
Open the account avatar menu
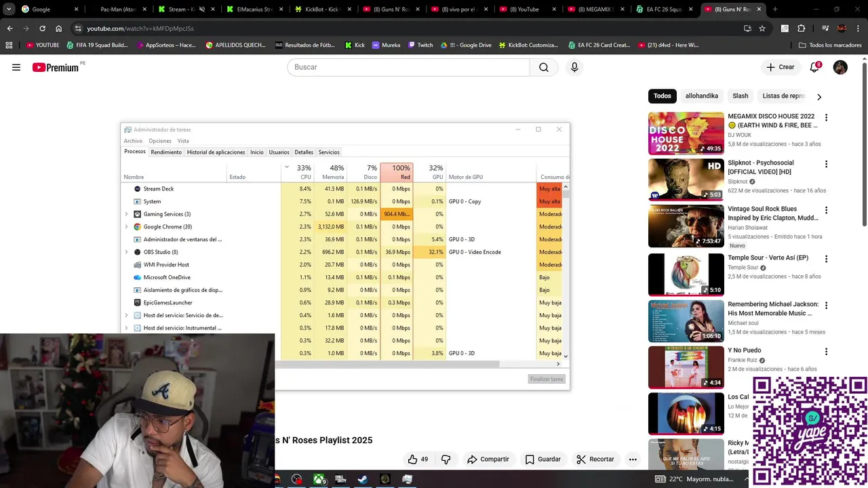pyautogui.click(x=840, y=67)
